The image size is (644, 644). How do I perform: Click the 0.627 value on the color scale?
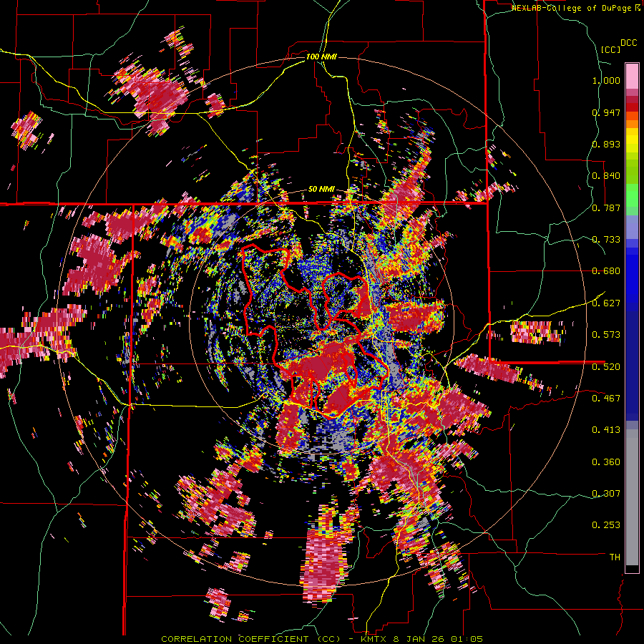[606, 303]
